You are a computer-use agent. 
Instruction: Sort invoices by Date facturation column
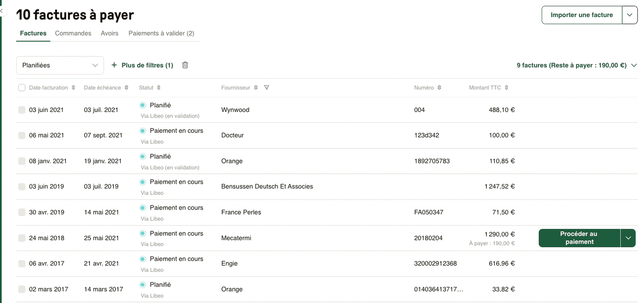point(74,88)
